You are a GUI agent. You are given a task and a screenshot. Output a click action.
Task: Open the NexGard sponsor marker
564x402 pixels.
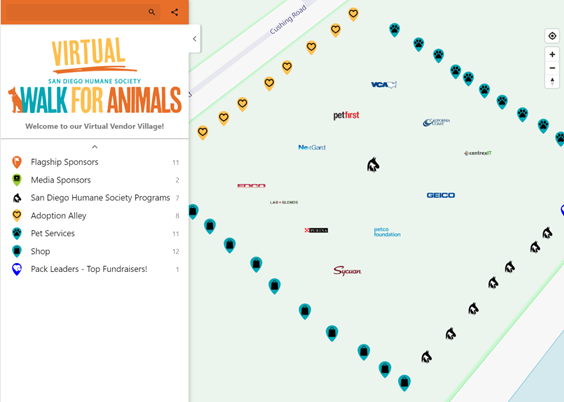[312, 147]
